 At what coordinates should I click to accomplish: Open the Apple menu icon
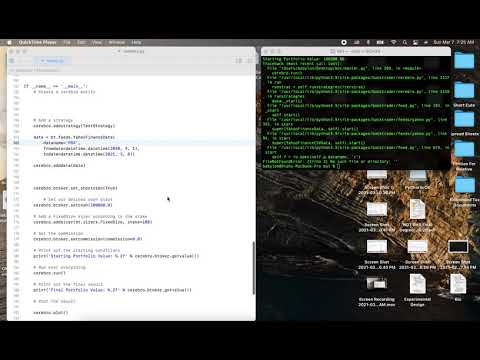point(9,42)
